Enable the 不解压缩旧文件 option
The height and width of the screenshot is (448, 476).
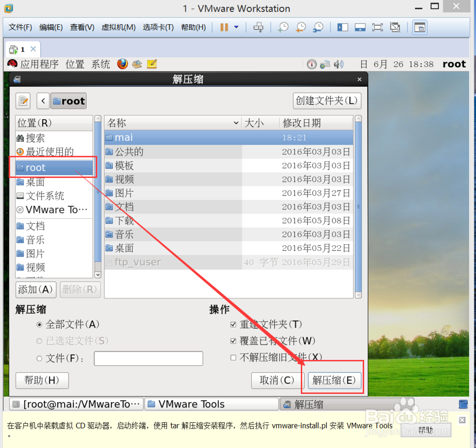pos(233,357)
